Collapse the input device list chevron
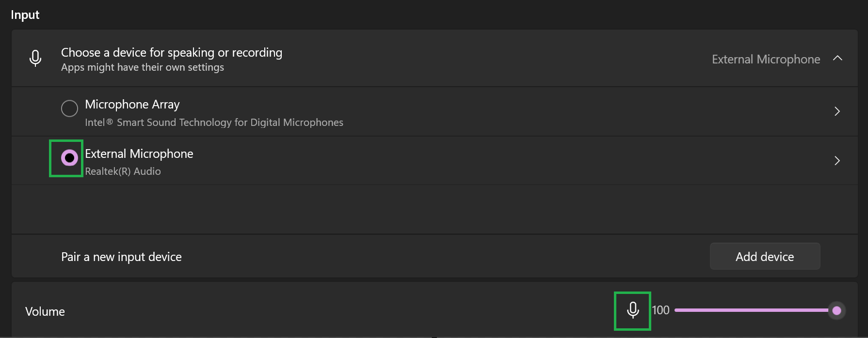Viewport: 868px width, 338px height. (837, 59)
